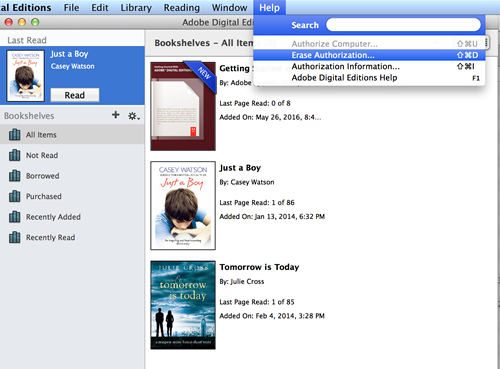Viewport: 500px width, 369px height.
Task: Click the grayed Authorize Computer... item
Action: pos(369,44)
